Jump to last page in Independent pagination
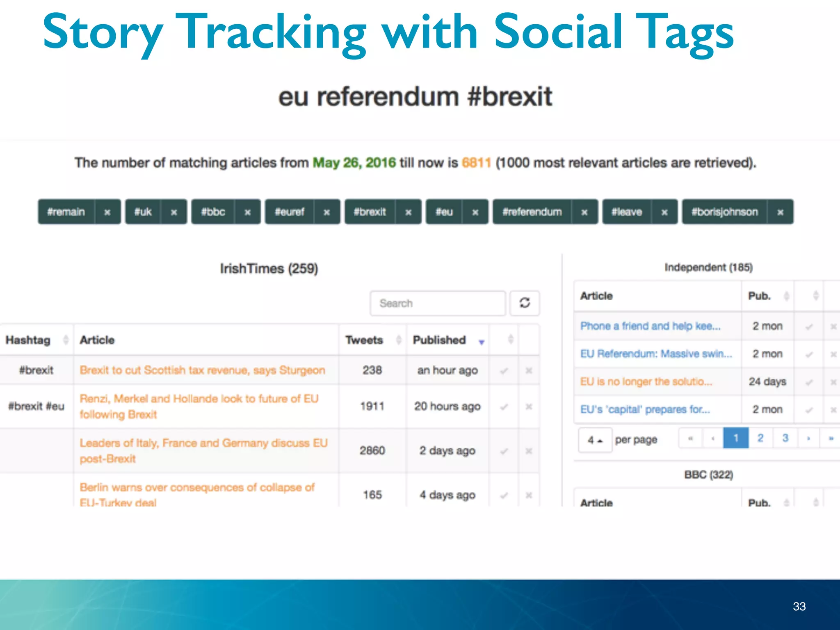This screenshot has height=630, width=840. (830, 438)
